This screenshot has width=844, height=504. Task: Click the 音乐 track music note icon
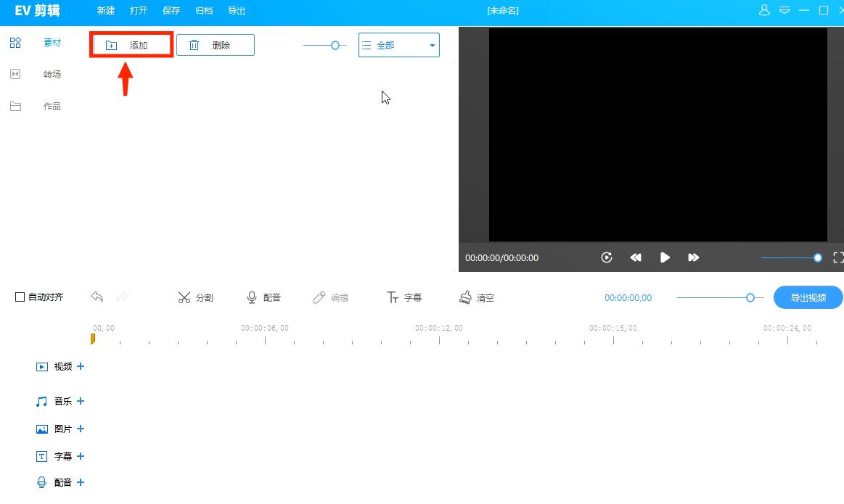[41, 402]
